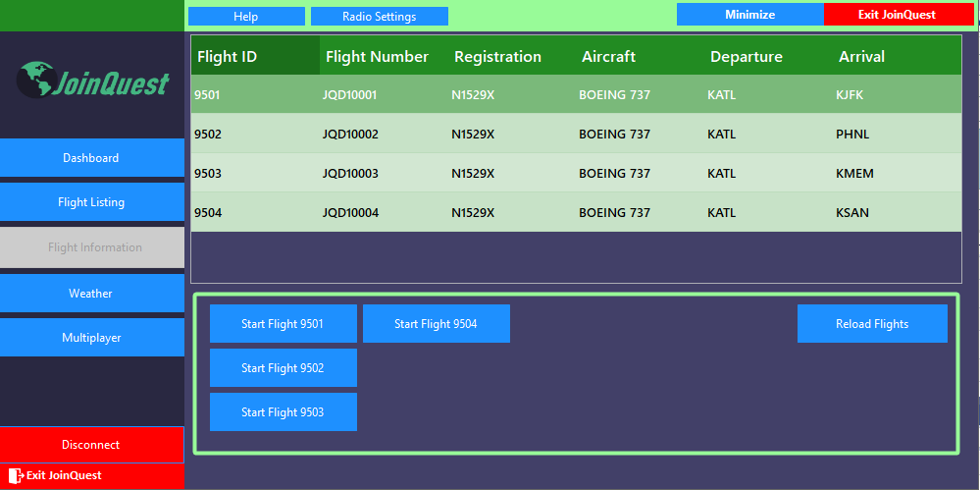Select the Flight Information sidebar item
The height and width of the screenshot is (490, 980).
click(x=92, y=247)
